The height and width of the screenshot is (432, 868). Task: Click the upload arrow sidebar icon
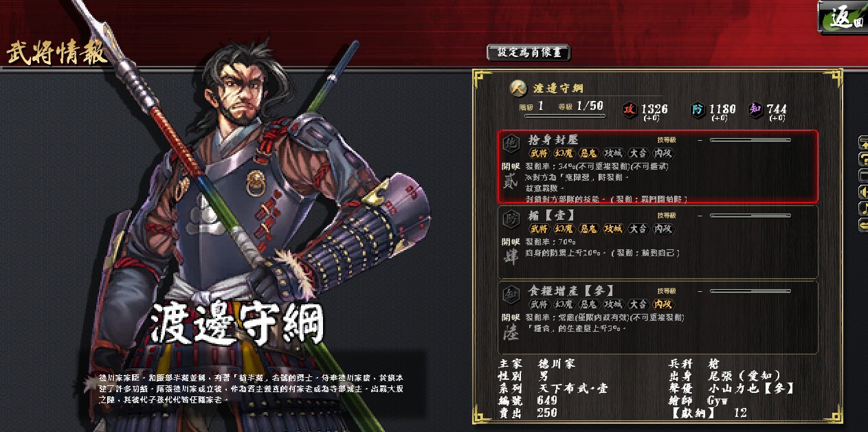[x=863, y=143]
